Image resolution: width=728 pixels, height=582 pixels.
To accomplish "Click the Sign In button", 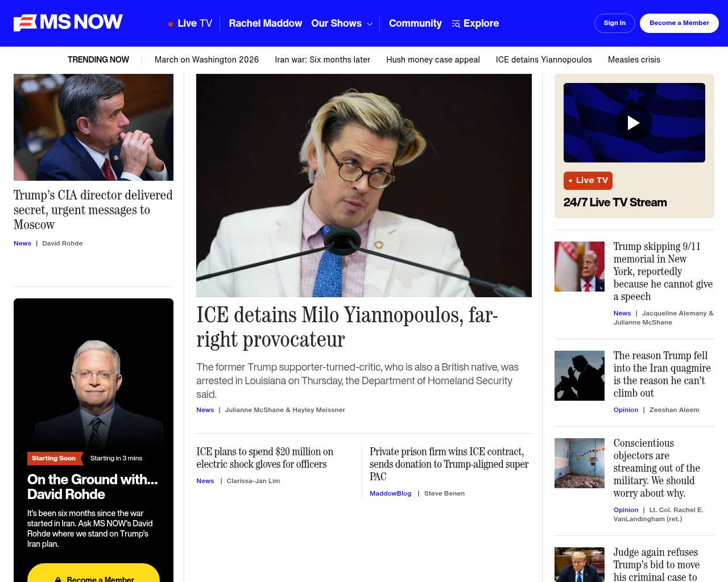I will click(x=615, y=23).
